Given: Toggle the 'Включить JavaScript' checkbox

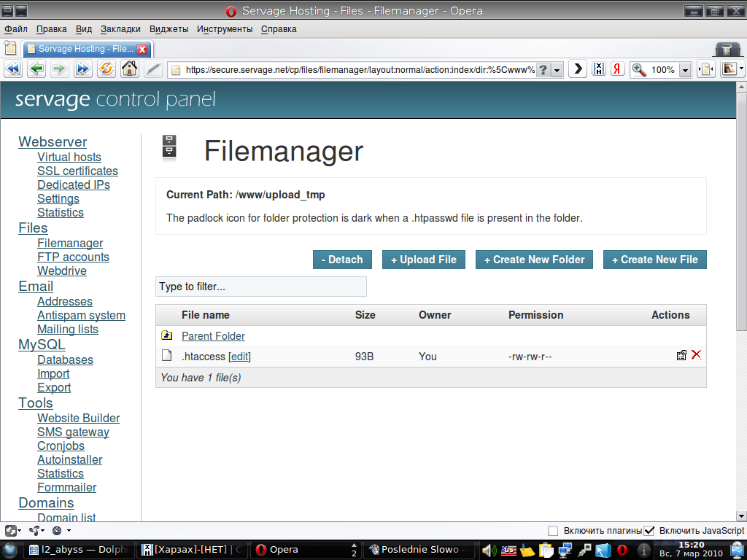Looking at the screenshot, I should pos(649,531).
